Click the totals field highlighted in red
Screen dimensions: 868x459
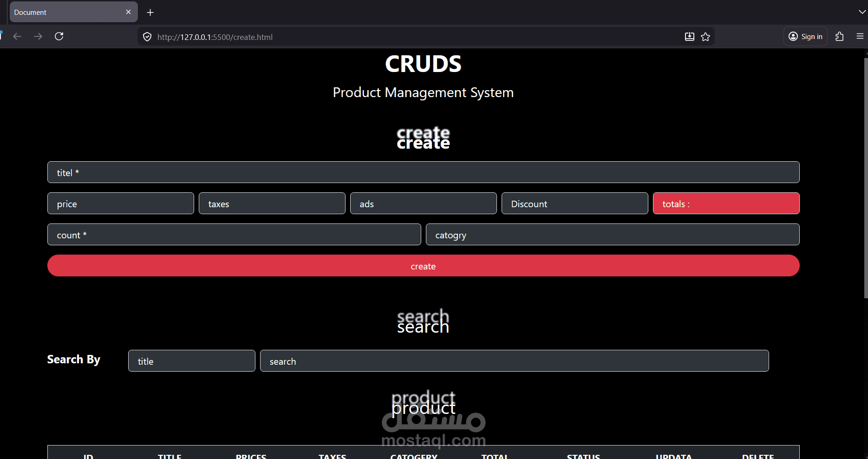[x=726, y=203]
